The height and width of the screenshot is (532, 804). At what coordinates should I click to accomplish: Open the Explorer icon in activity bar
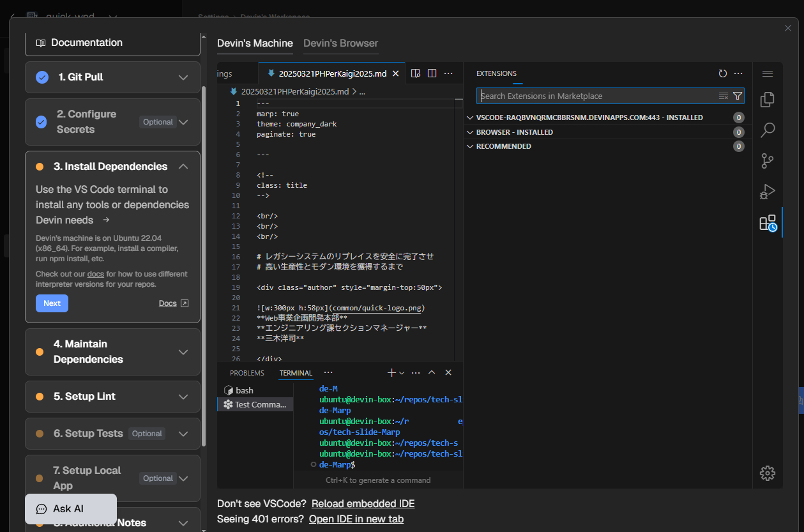(x=767, y=100)
